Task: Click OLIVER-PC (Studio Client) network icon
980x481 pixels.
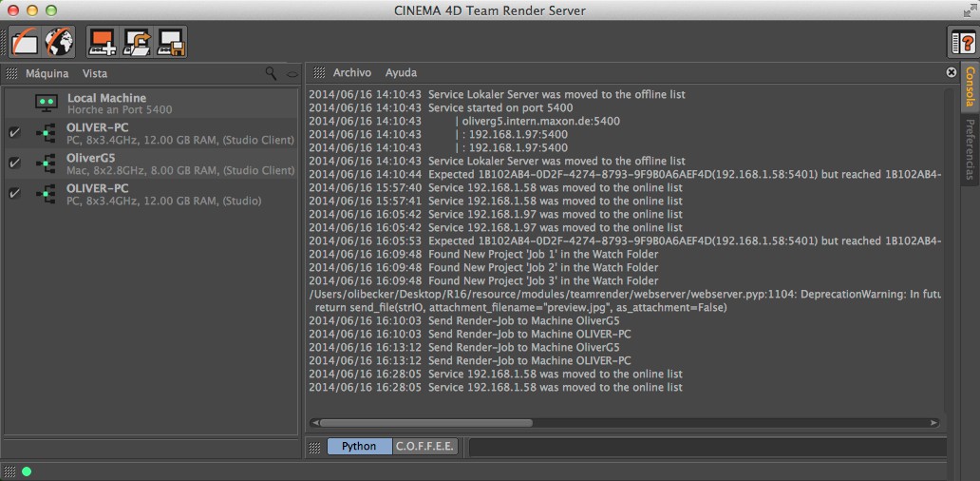Action: (x=46, y=133)
